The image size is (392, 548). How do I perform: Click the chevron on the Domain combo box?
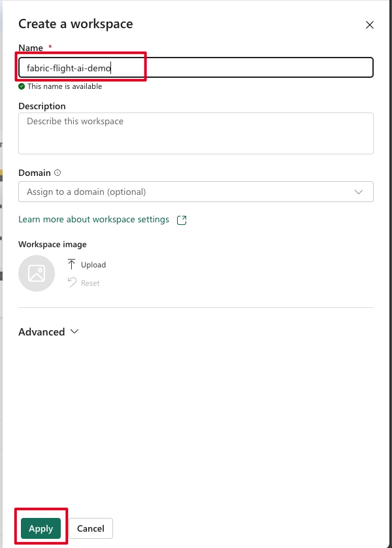358,192
